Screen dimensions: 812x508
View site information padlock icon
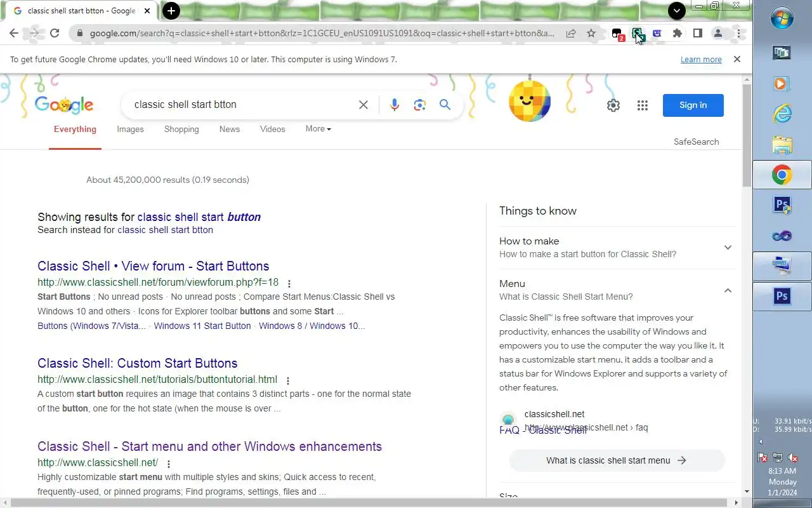pos(79,33)
